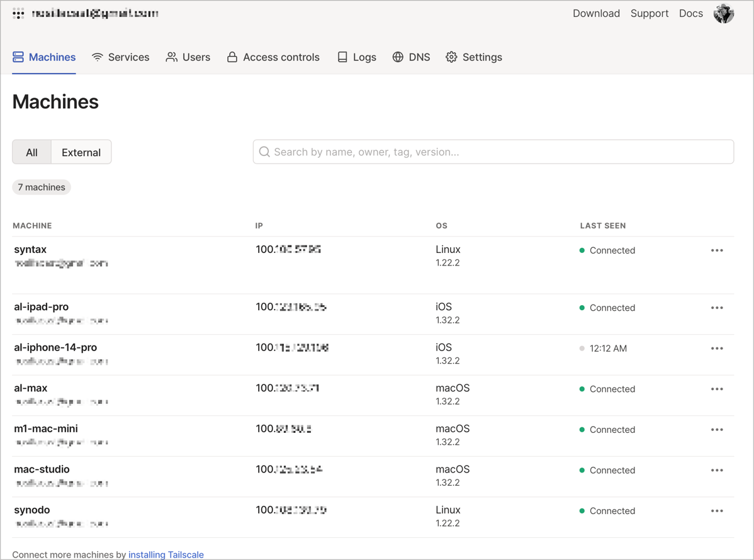Open the user avatar profile menu
Image resolution: width=754 pixels, height=560 pixels.
(723, 13)
